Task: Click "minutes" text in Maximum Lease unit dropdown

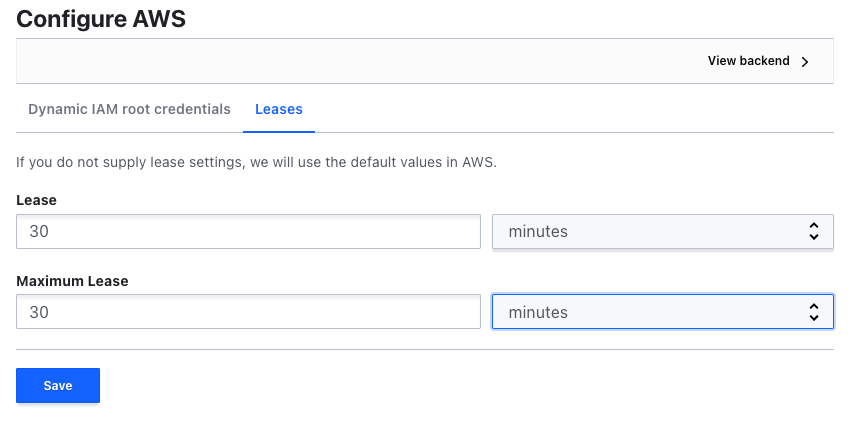Action: pyautogui.click(x=538, y=312)
